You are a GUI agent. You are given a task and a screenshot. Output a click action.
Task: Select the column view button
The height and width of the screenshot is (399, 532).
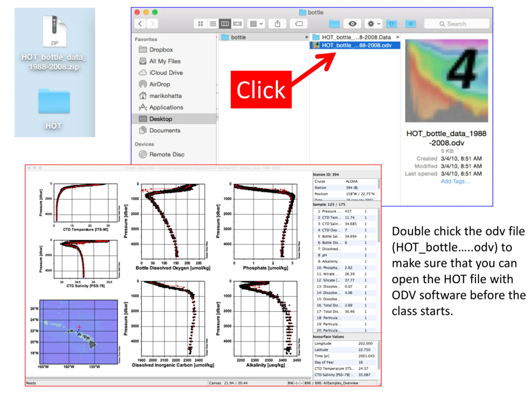point(225,24)
